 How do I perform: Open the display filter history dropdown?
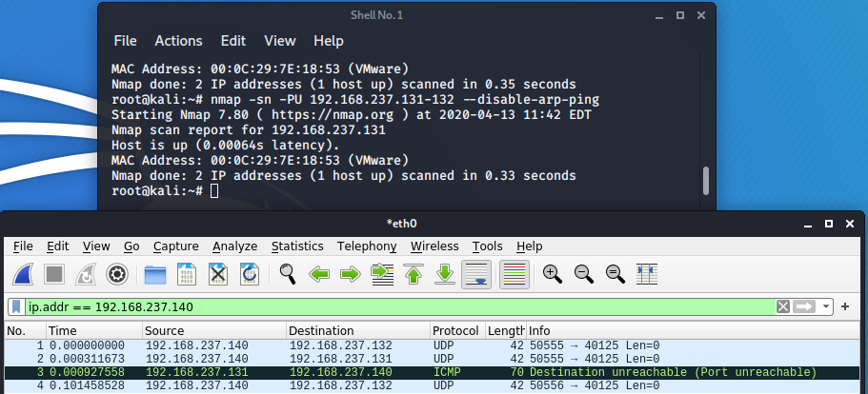(x=826, y=306)
